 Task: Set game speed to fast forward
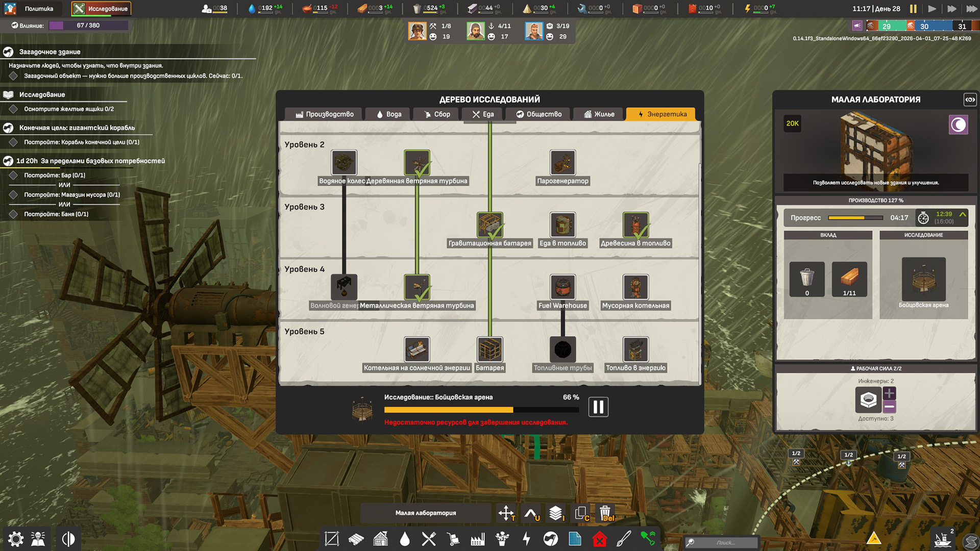pos(951,9)
